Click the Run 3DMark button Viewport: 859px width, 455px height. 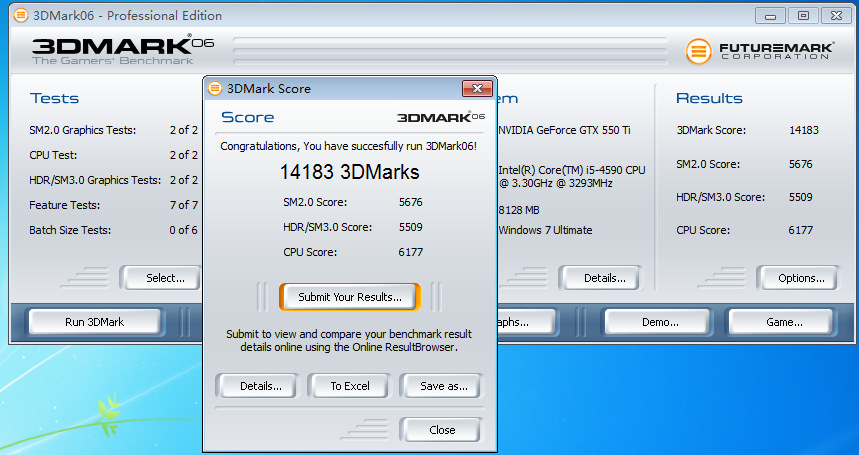tap(95, 322)
